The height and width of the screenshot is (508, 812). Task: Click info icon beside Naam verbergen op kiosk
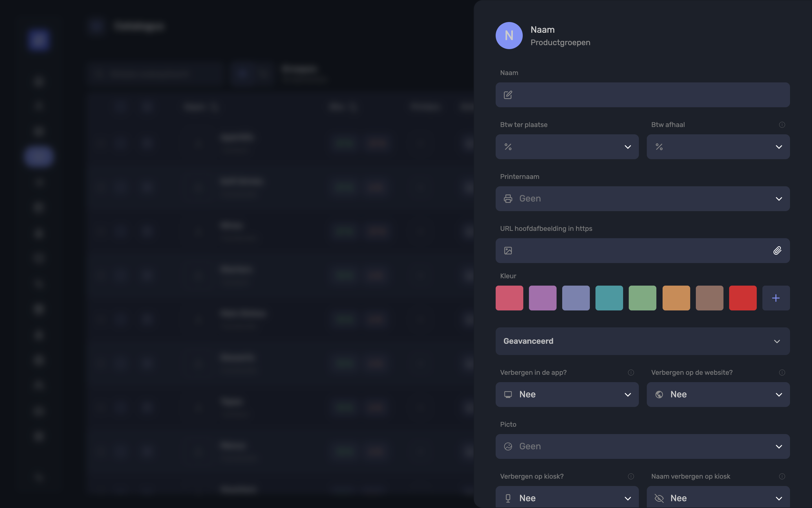click(x=782, y=476)
